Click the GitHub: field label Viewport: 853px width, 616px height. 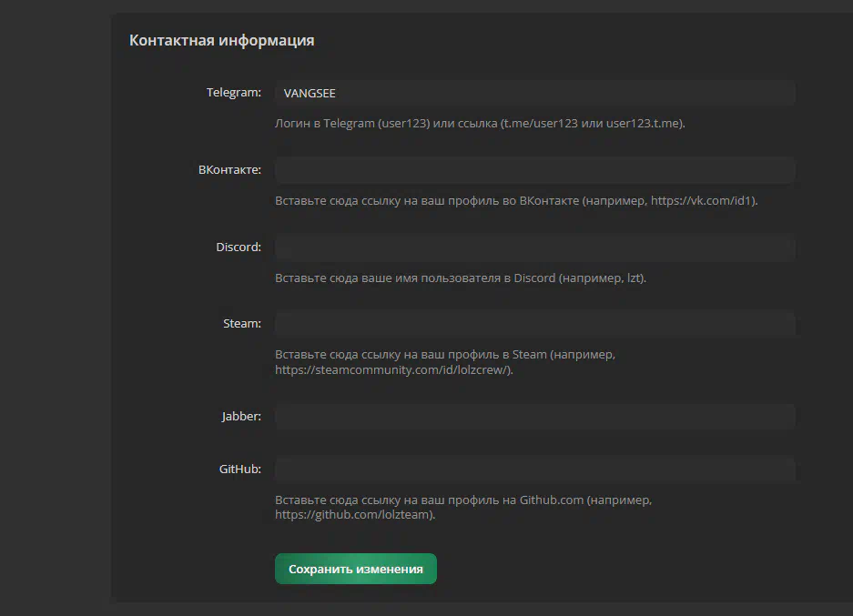coord(240,470)
